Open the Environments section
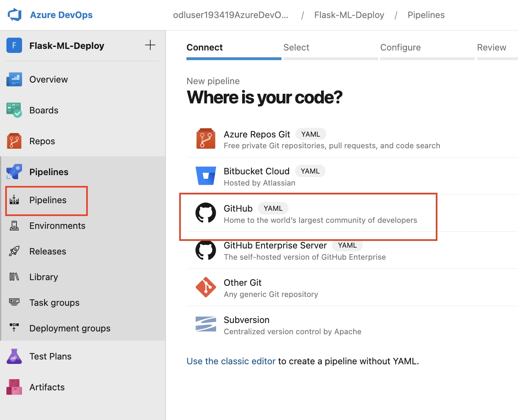 click(57, 226)
